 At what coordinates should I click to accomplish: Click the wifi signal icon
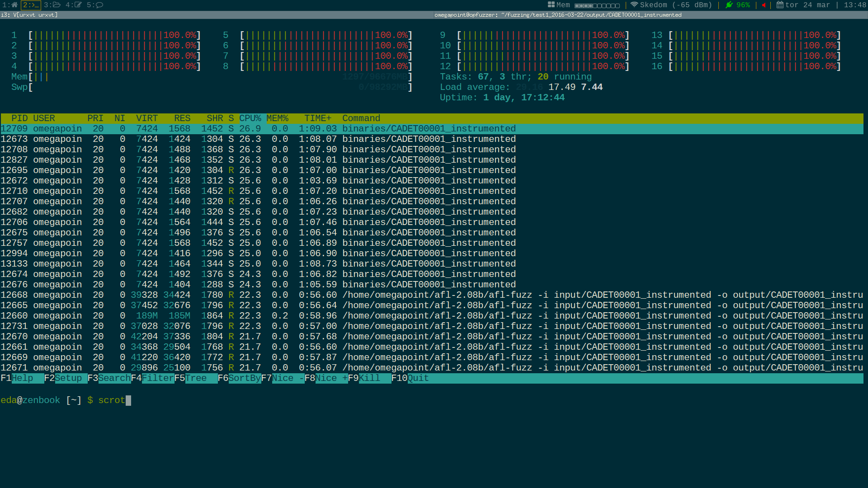click(634, 5)
